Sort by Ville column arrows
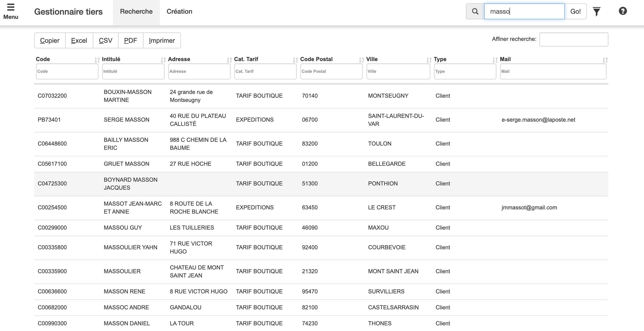This screenshot has height=331, width=644. click(429, 60)
